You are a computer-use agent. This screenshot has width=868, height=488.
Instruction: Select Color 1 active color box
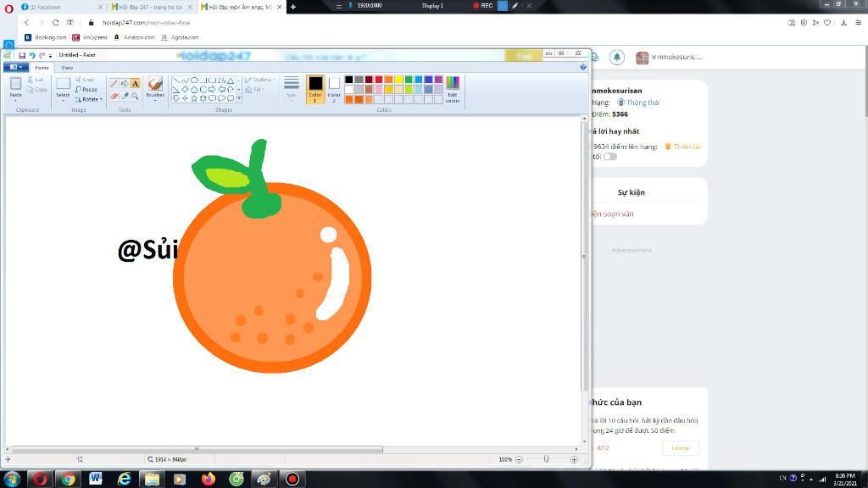(x=315, y=90)
